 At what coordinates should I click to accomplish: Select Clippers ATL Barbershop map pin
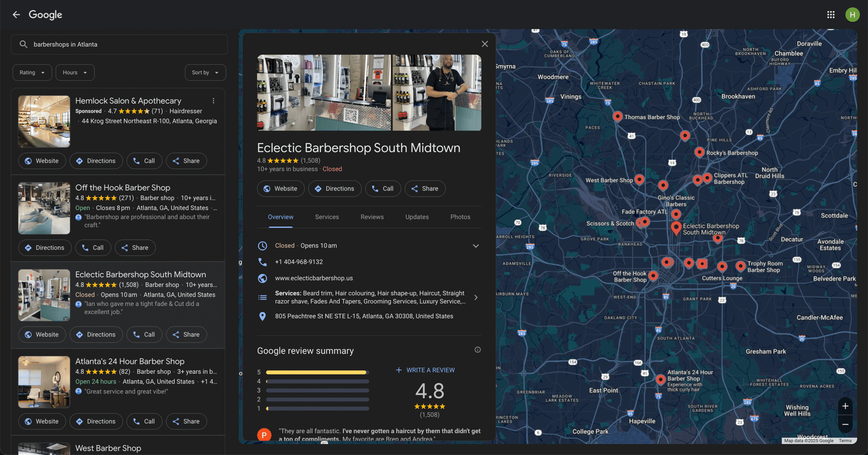pyautogui.click(x=707, y=178)
